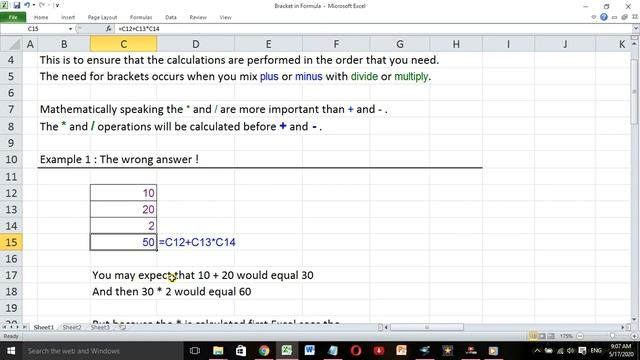This screenshot has height=360, width=640.
Task: Open the Opera browser from the taskbar
Action: (x=356, y=351)
